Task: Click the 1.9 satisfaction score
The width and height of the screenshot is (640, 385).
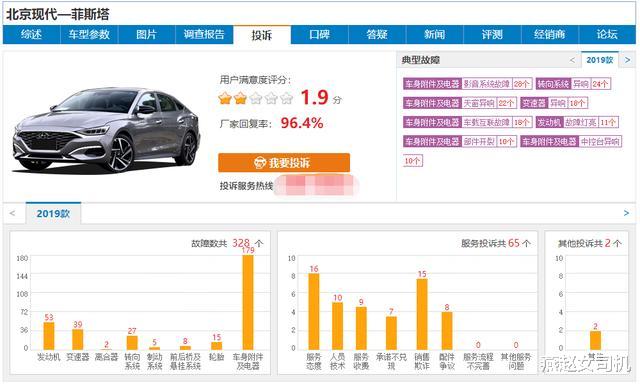Action: click(314, 98)
